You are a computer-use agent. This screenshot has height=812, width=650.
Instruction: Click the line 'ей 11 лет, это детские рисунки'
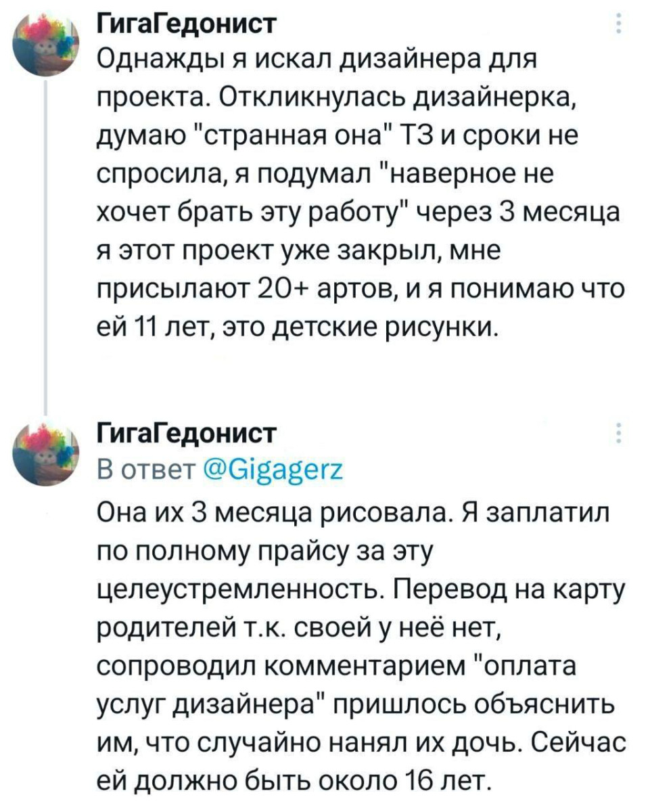(x=299, y=328)
